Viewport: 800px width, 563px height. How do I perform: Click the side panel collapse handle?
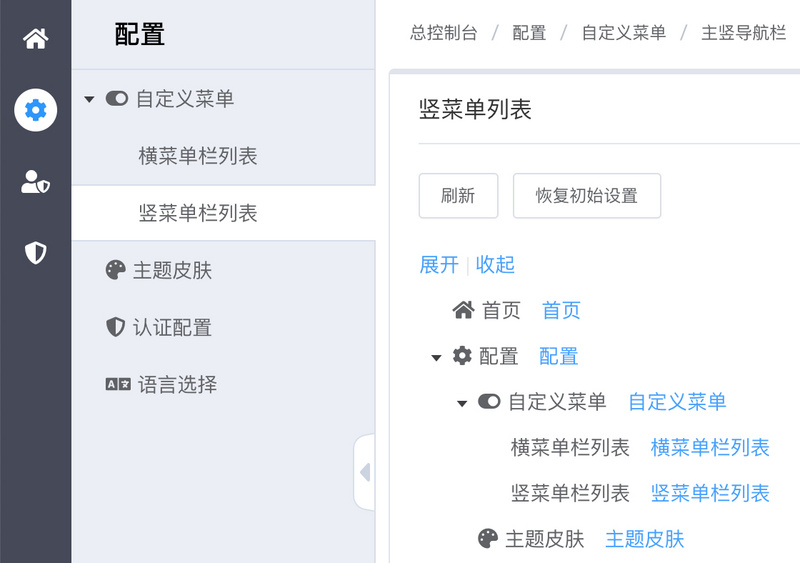(x=364, y=472)
